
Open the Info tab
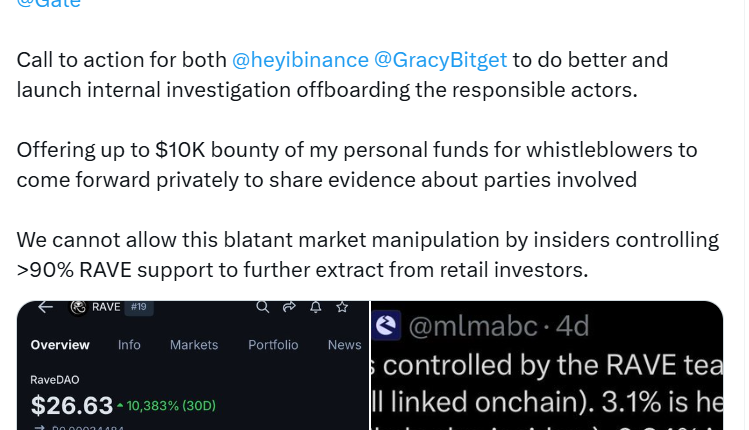129,345
